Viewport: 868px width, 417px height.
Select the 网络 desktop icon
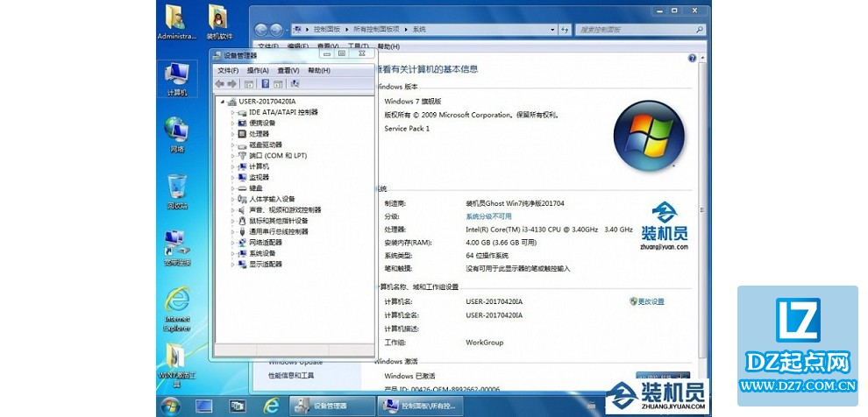[176, 135]
